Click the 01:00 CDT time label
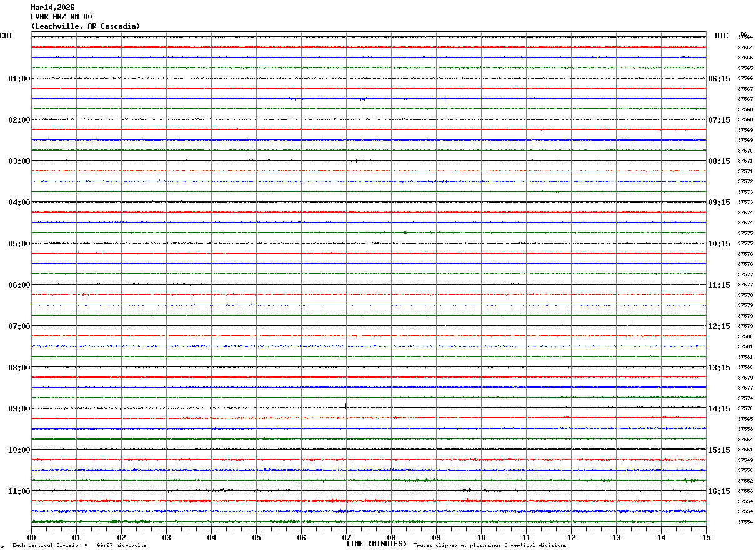 [x=19, y=79]
